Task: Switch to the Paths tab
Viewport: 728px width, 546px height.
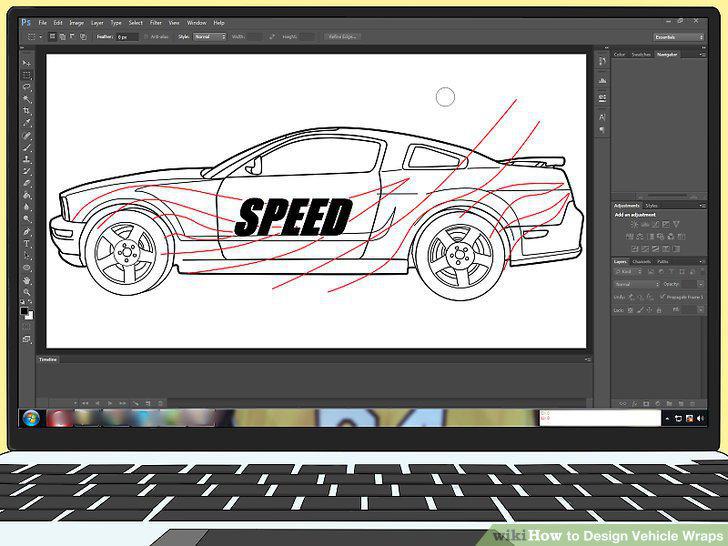Action: pos(663,261)
